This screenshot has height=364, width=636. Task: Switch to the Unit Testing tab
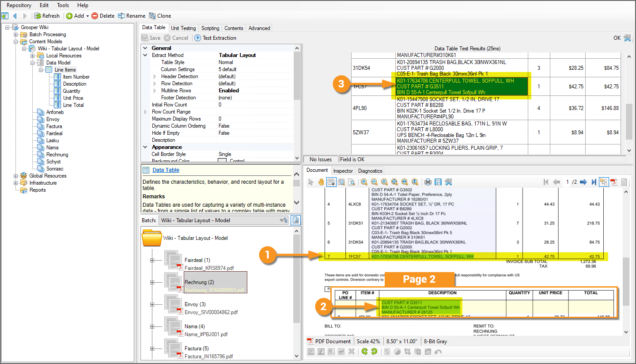pos(183,28)
